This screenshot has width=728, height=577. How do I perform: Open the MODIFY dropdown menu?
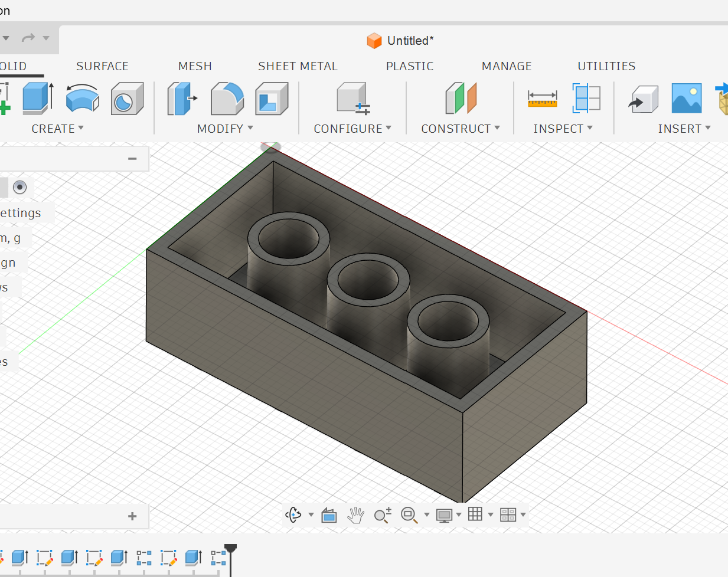(225, 129)
